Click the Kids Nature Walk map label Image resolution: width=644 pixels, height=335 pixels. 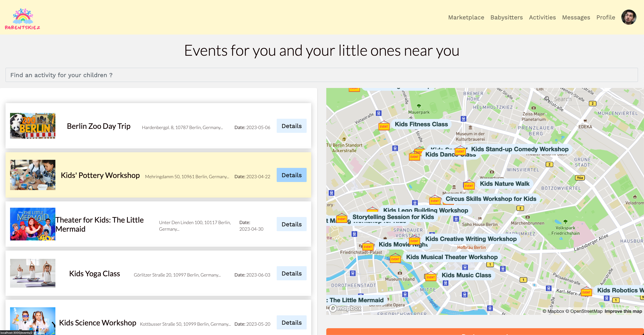click(505, 184)
